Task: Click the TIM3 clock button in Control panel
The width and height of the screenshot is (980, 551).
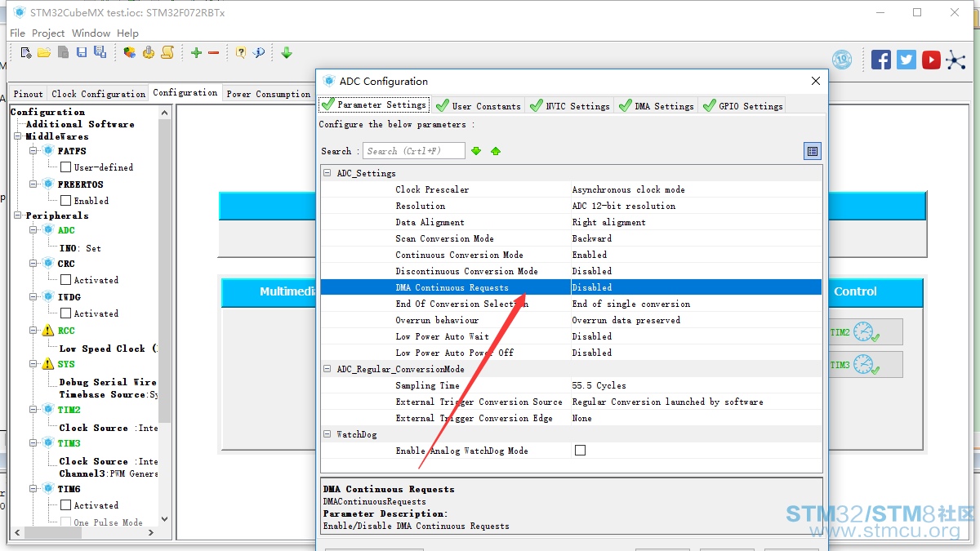Action: 866,365
